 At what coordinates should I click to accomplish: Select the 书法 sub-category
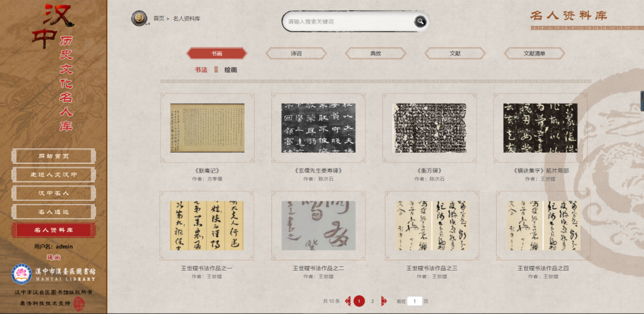click(201, 70)
